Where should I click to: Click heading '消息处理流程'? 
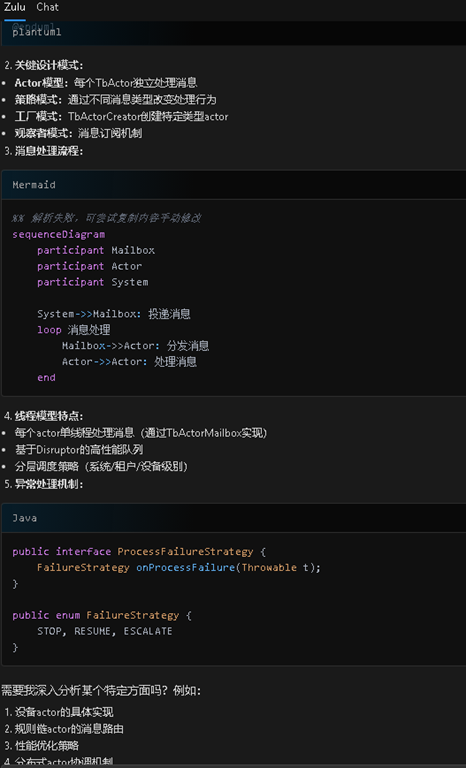pyautogui.click(x=49, y=151)
